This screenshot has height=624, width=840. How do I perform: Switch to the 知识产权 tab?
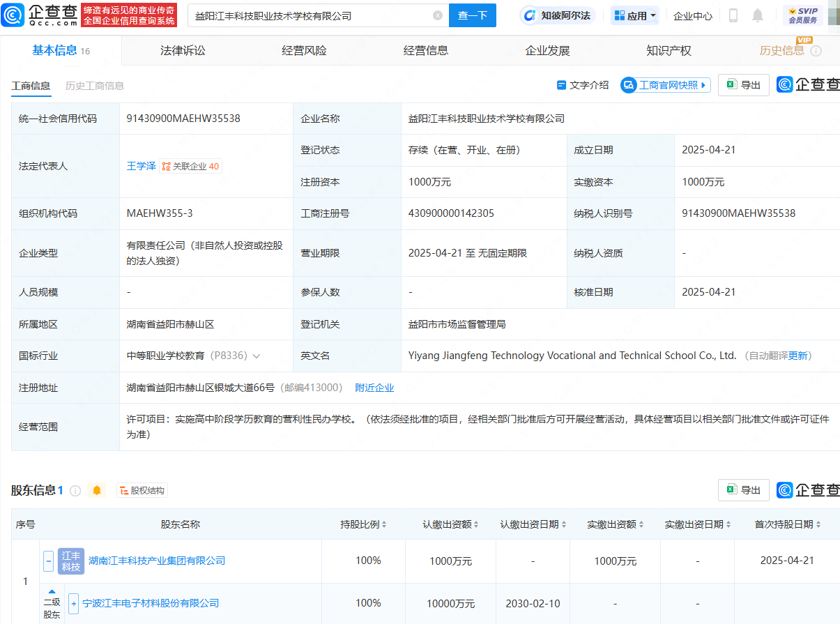[x=669, y=50]
